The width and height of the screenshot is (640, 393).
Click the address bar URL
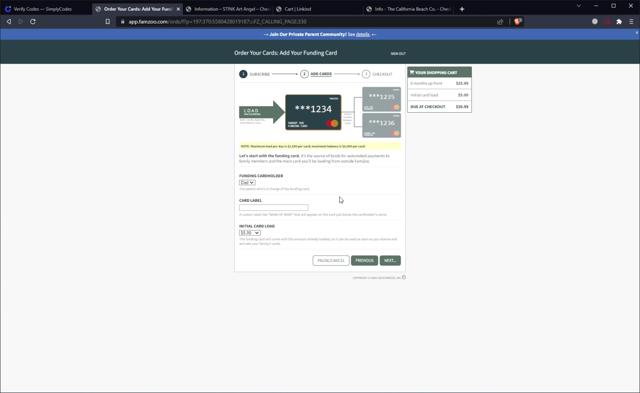[x=218, y=22]
